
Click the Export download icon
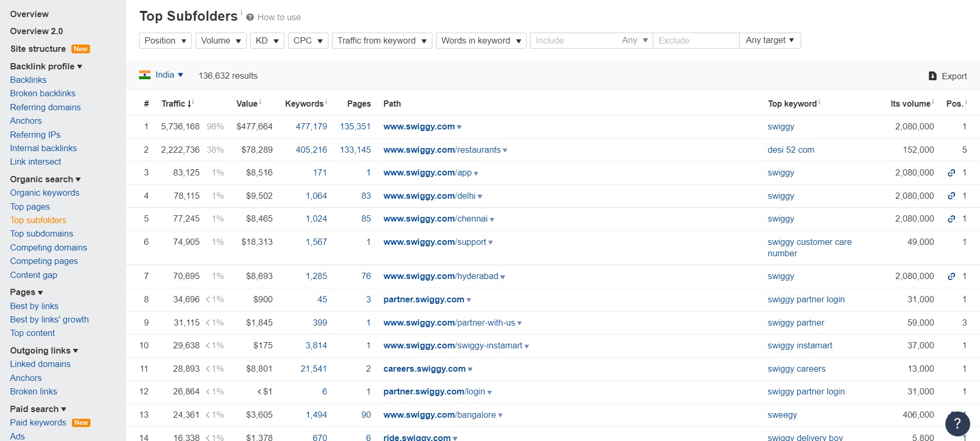pyautogui.click(x=932, y=76)
